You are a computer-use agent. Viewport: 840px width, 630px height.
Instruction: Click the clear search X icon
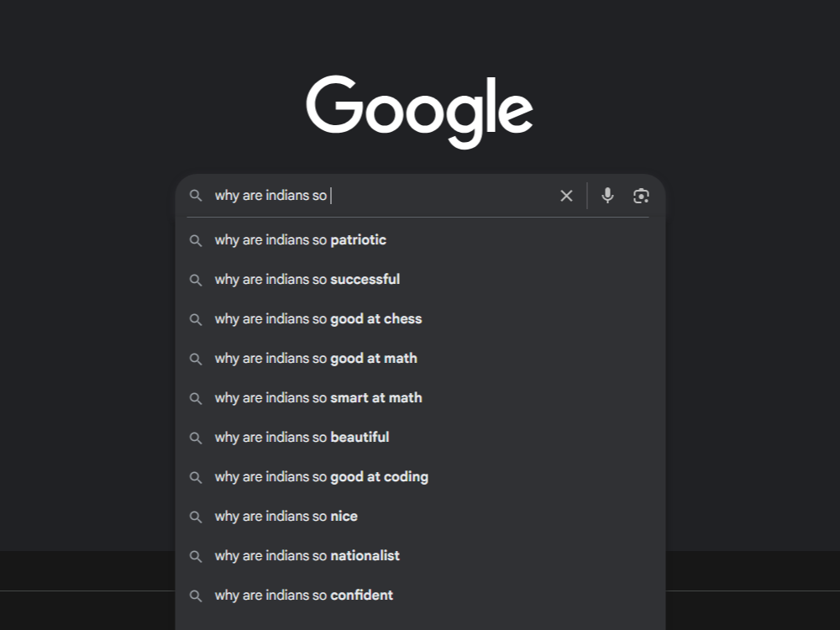[x=566, y=196]
